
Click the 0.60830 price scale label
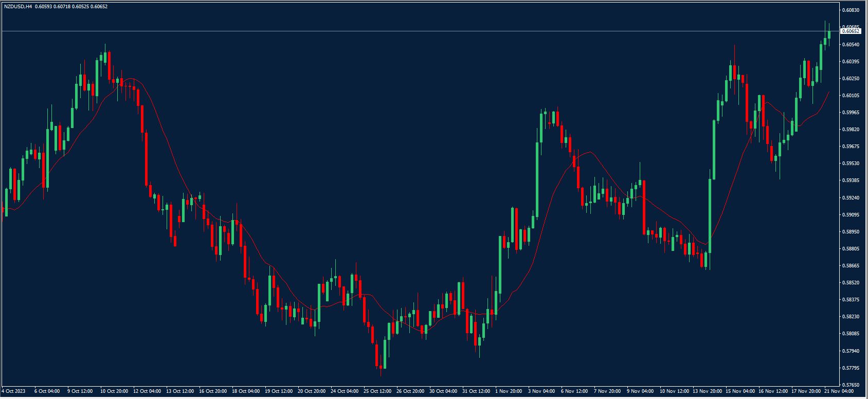tap(852, 10)
